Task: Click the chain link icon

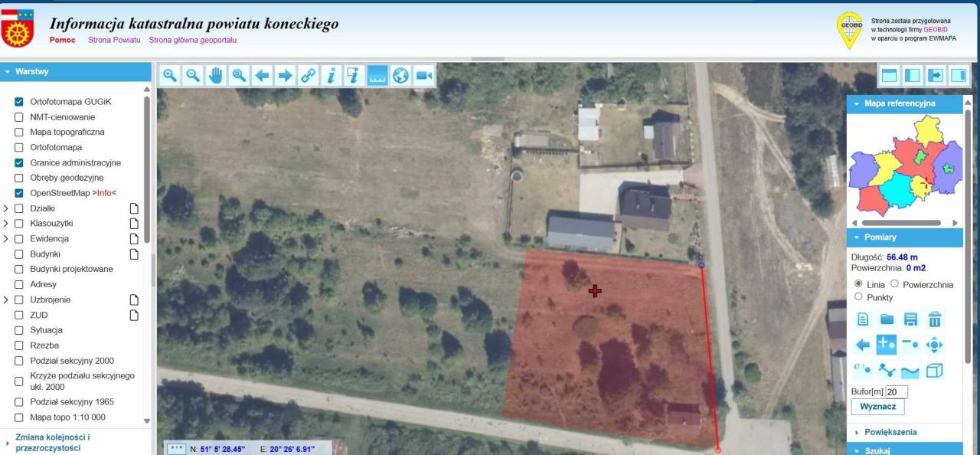Action: click(308, 76)
